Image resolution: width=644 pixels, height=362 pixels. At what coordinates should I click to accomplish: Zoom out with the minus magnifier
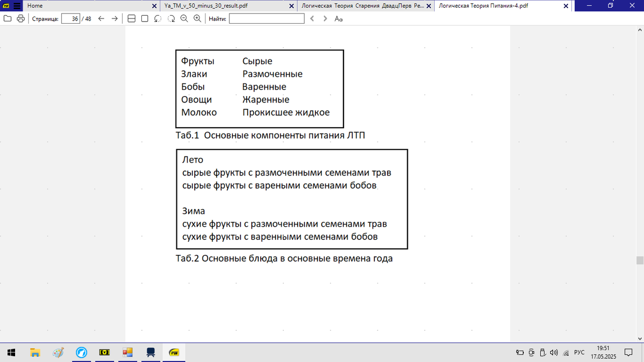tap(184, 19)
